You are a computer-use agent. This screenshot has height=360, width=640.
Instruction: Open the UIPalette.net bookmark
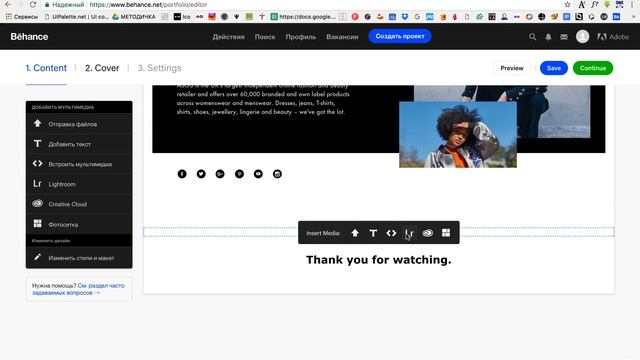pyautogui.click(x=76, y=17)
